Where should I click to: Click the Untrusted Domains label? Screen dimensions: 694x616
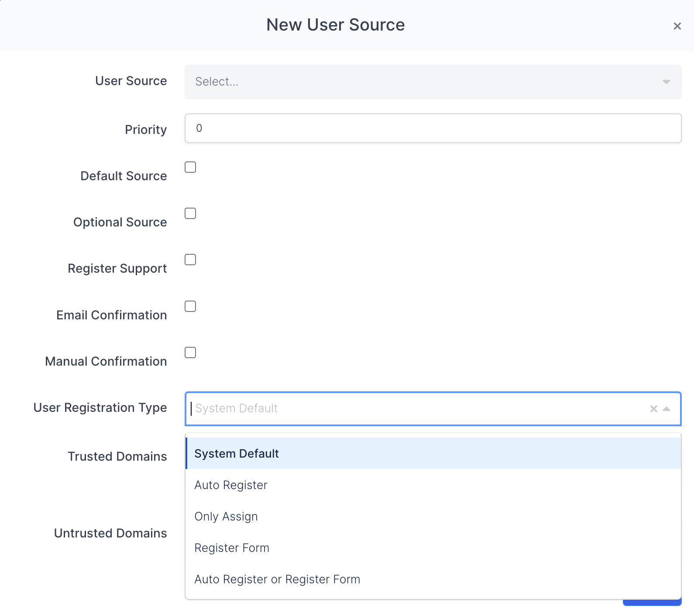pyautogui.click(x=110, y=533)
